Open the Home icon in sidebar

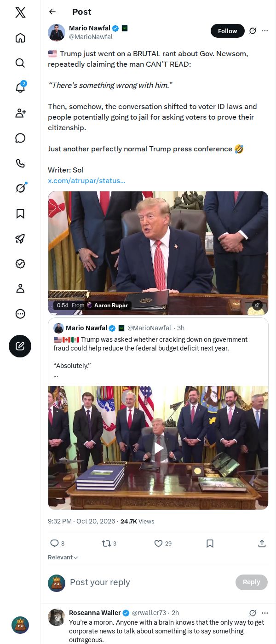click(x=20, y=38)
